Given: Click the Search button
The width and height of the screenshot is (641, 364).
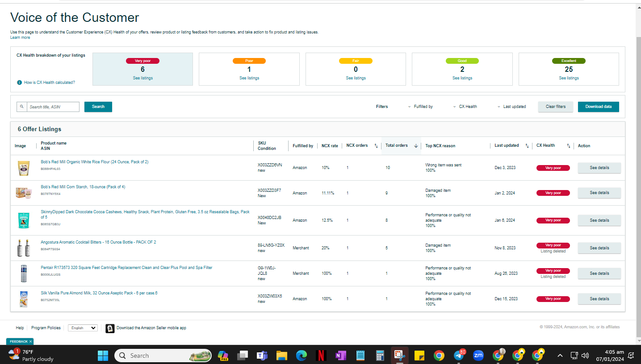Looking at the screenshot, I should [x=98, y=107].
